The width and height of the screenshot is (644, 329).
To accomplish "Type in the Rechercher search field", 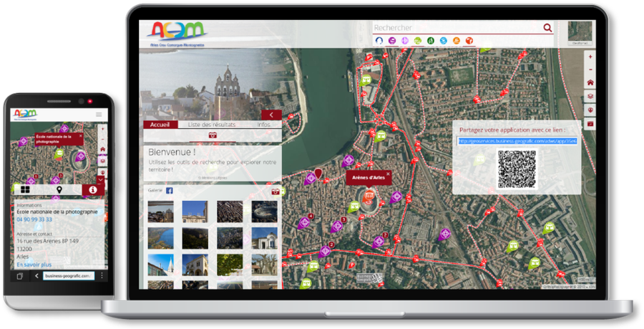I will click(x=457, y=28).
